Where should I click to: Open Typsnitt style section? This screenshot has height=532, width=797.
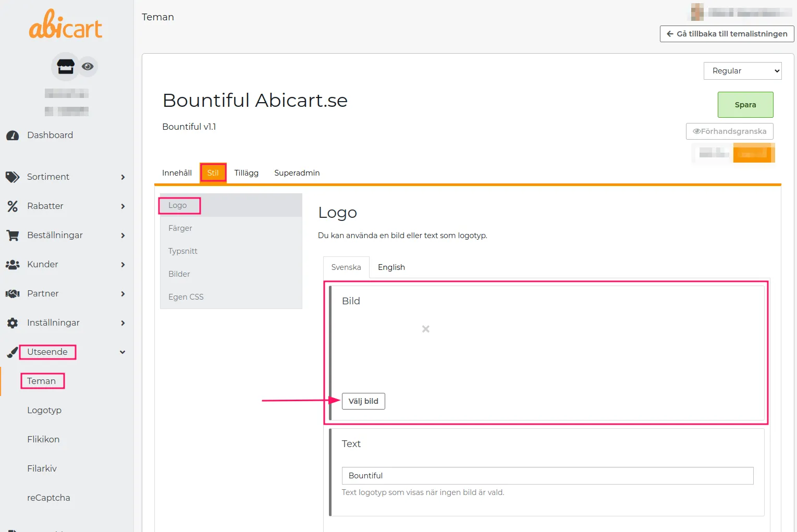click(231, 251)
